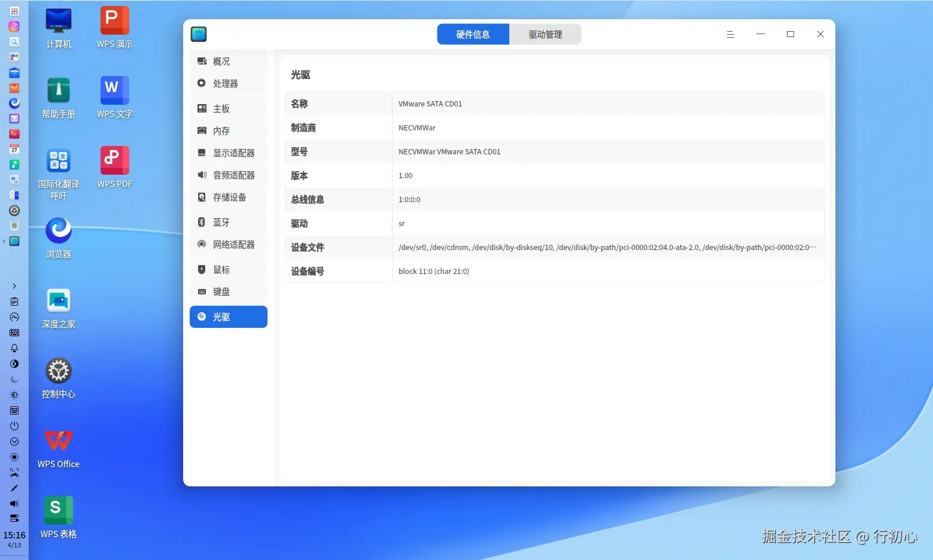Open the 帮助手册 desktop shortcut
The image size is (933, 560).
(x=59, y=98)
